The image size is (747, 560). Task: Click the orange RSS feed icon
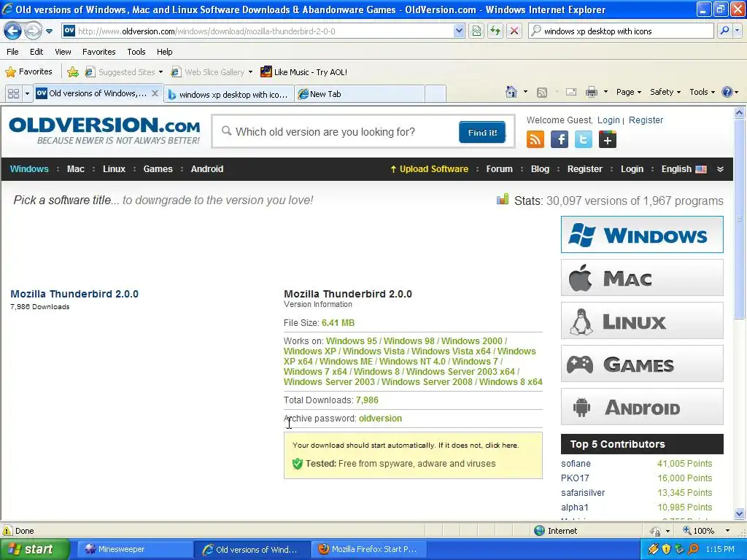(535, 139)
